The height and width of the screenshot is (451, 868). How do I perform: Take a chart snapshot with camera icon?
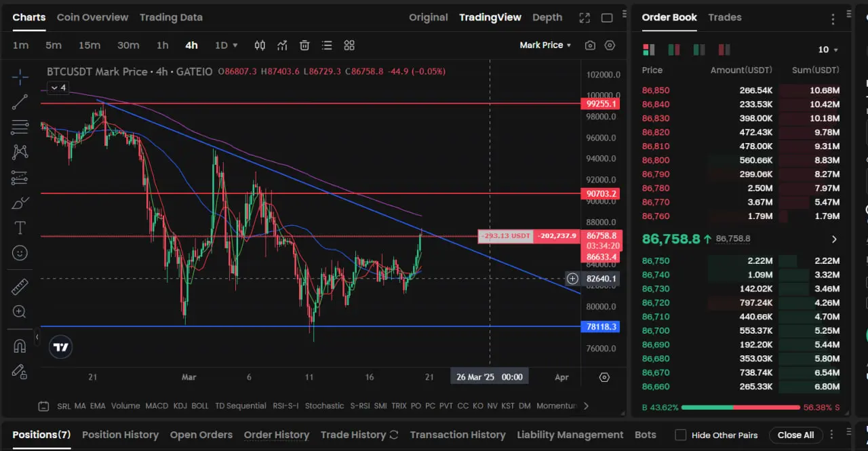[x=590, y=45]
